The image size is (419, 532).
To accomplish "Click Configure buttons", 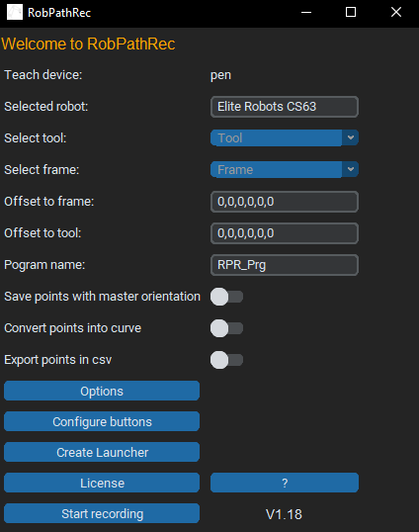I will [102, 421].
